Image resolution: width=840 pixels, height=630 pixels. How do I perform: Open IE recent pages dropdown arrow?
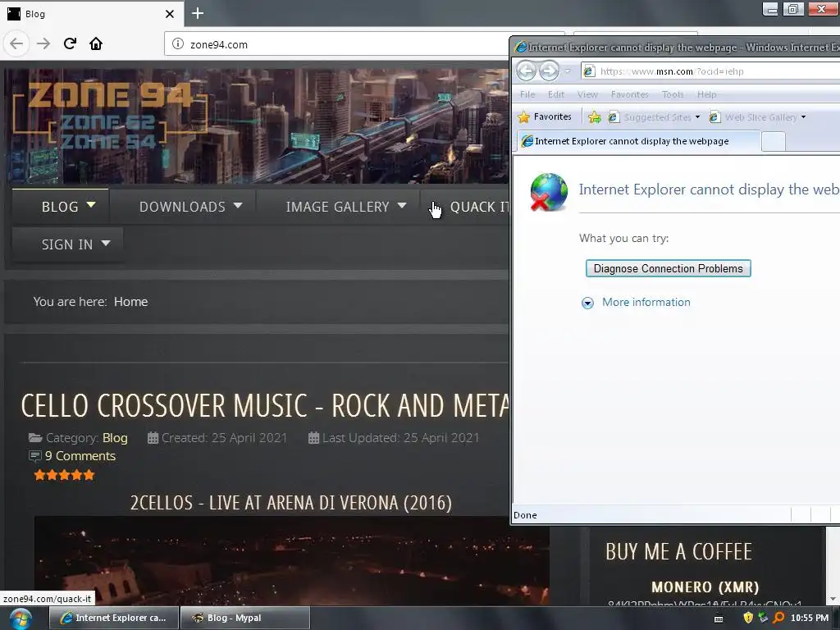pyautogui.click(x=568, y=71)
